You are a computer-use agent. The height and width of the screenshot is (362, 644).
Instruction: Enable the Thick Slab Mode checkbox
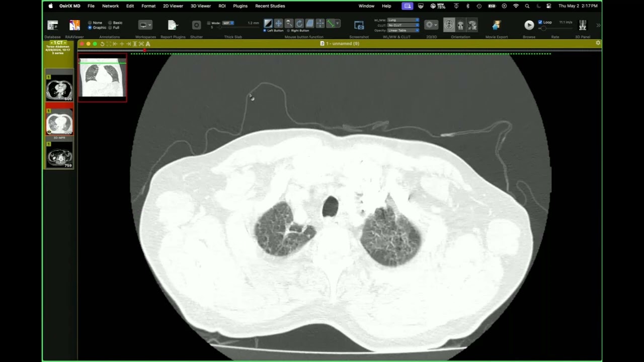pos(209,23)
